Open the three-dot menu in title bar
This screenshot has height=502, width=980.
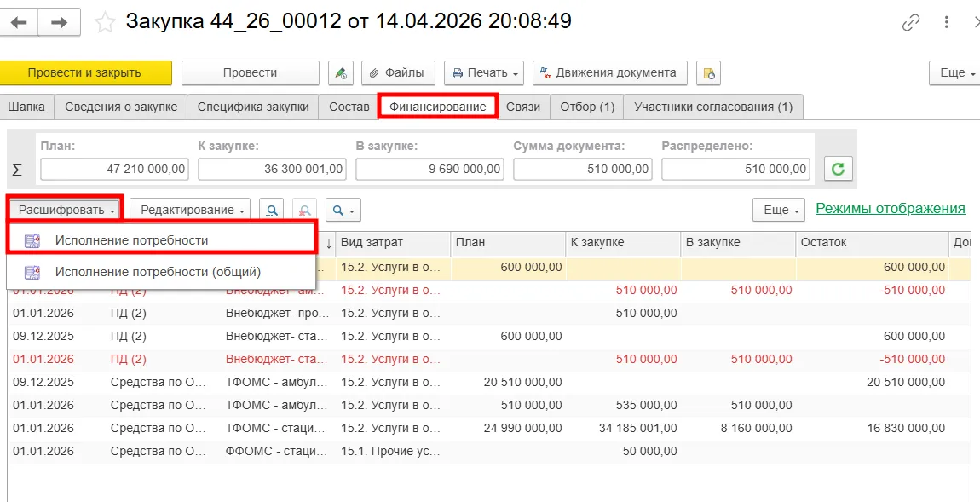click(947, 22)
